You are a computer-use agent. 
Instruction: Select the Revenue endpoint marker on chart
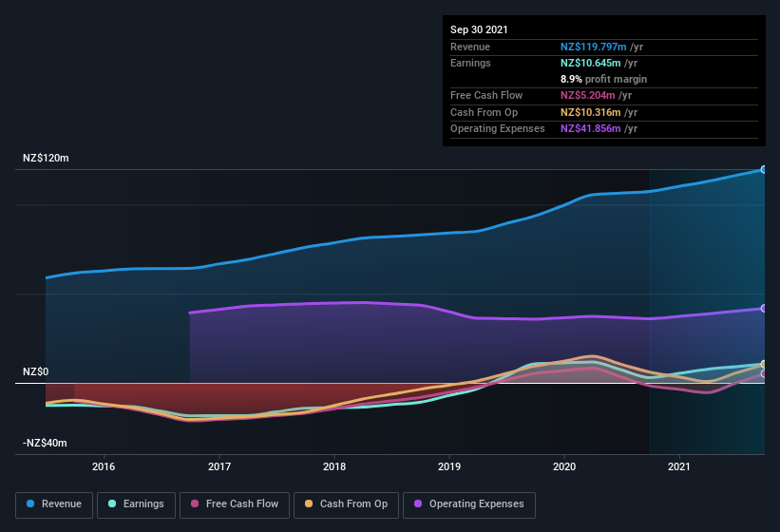(764, 169)
